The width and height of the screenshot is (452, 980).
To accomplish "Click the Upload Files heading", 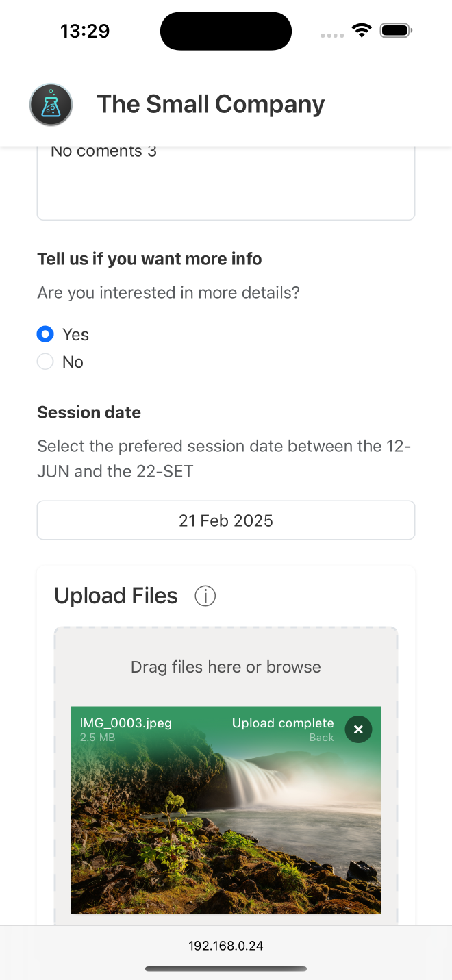I will pos(116,596).
